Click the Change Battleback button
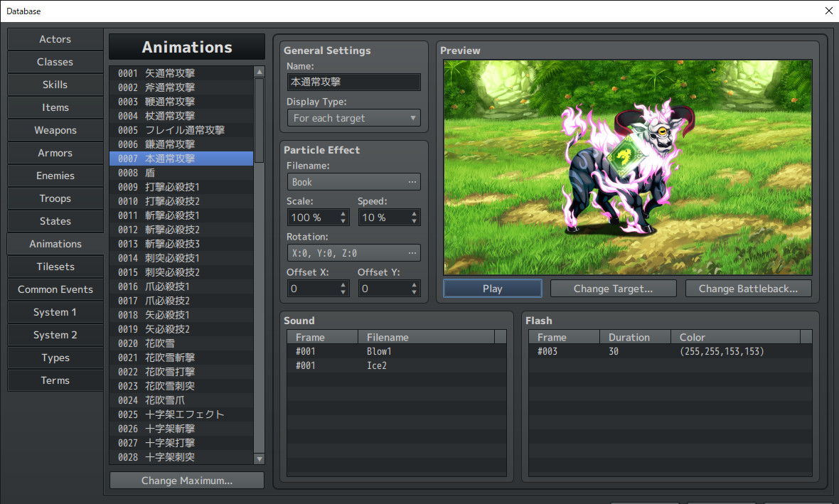Image resolution: width=839 pixels, height=504 pixels. [x=748, y=288]
